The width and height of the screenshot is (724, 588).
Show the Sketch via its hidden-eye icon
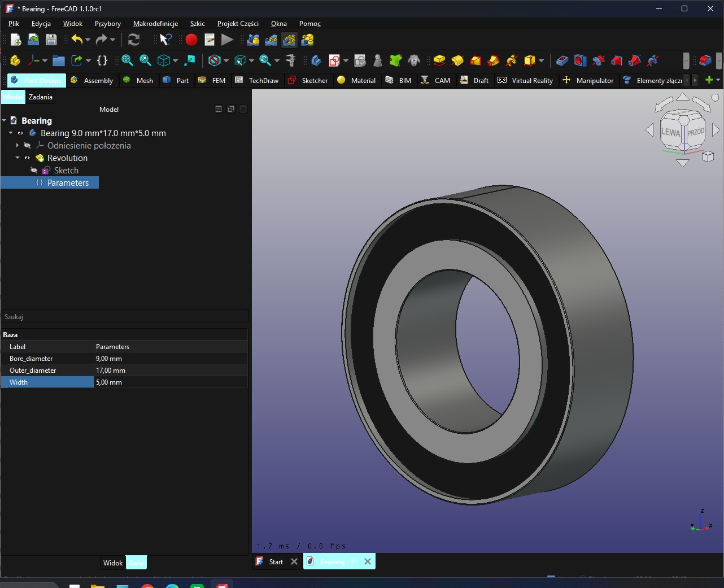pyautogui.click(x=34, y=171)
